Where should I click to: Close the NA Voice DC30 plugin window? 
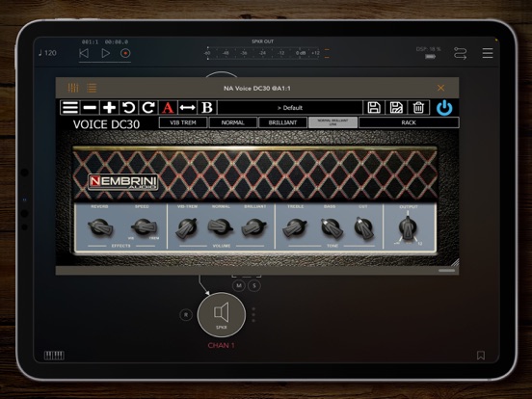pos(440,88)
